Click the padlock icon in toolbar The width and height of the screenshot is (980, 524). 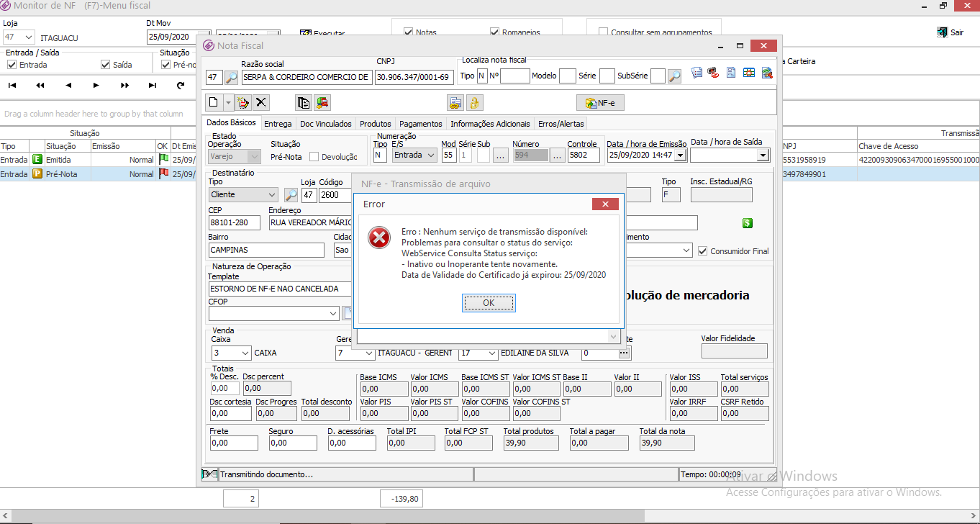coord(474,103)
